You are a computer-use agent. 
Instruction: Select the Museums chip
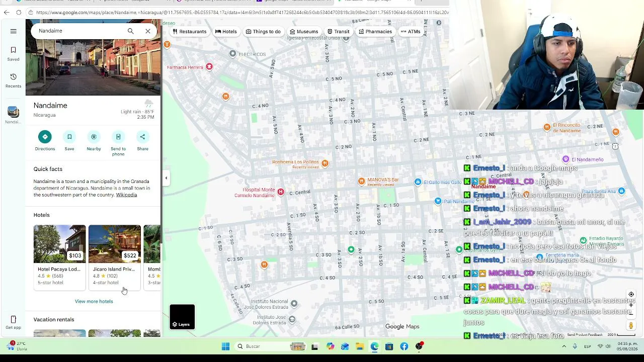tap(304, 32)
